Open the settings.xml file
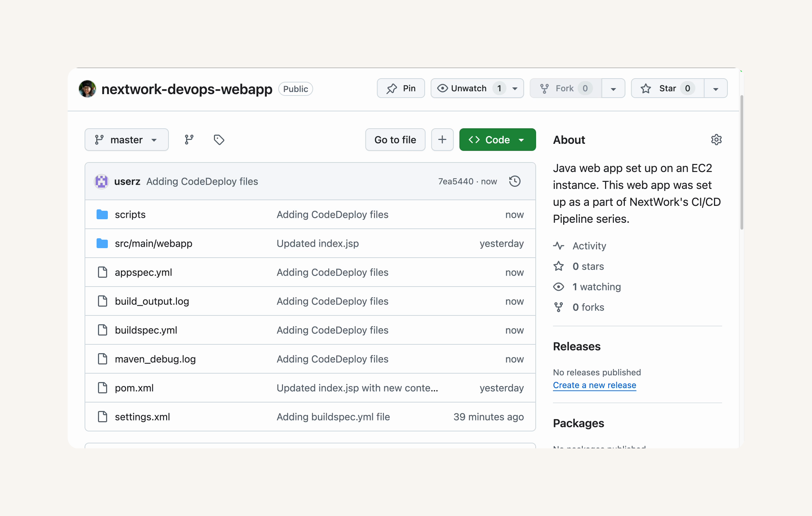Image resolution: width=812 pixels, height=516 pixels. 142,417
